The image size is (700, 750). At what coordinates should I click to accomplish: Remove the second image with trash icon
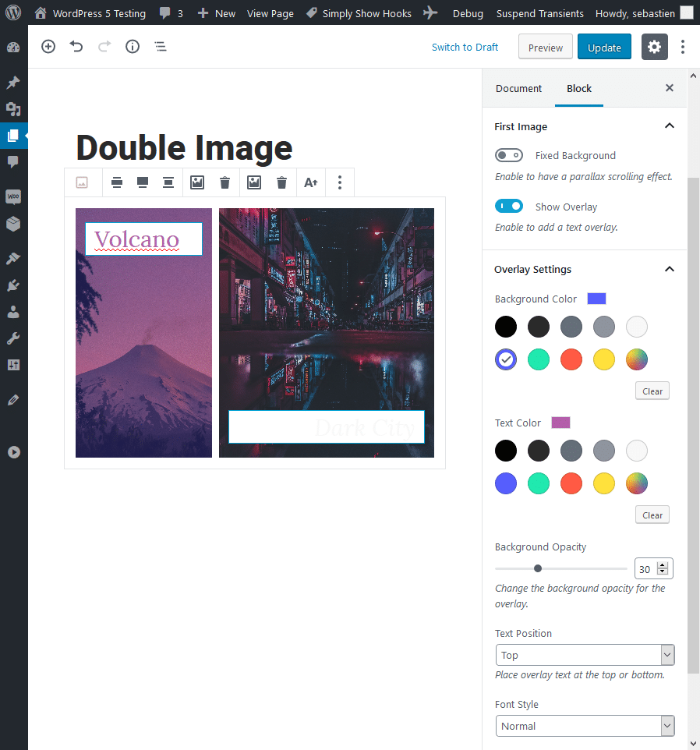[x=281, y=182]
